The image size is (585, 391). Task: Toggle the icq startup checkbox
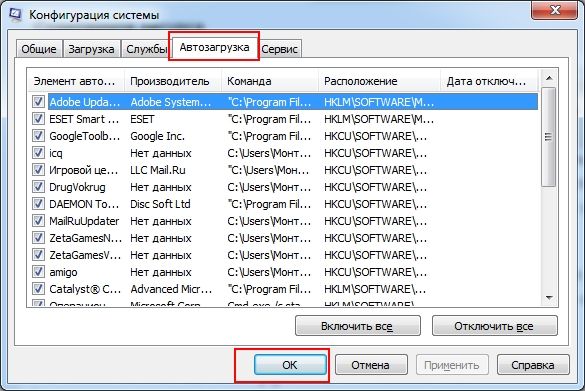click(x=38, y=153)
